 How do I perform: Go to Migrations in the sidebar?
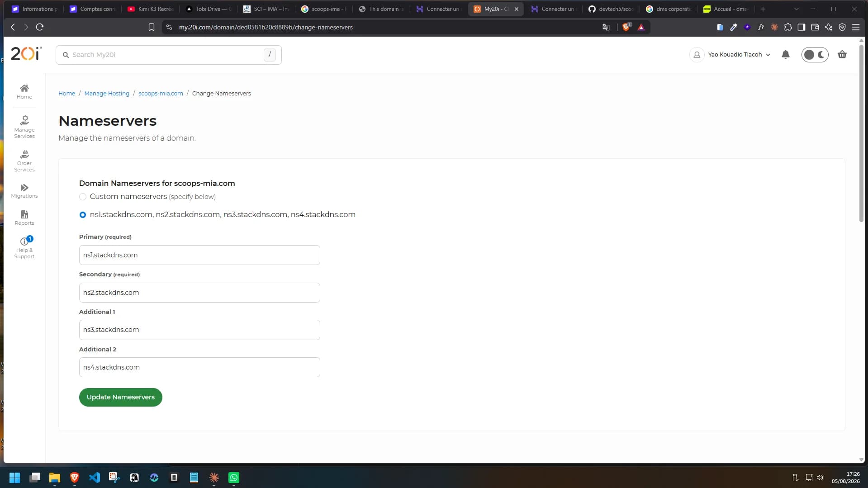click(24, 191)
